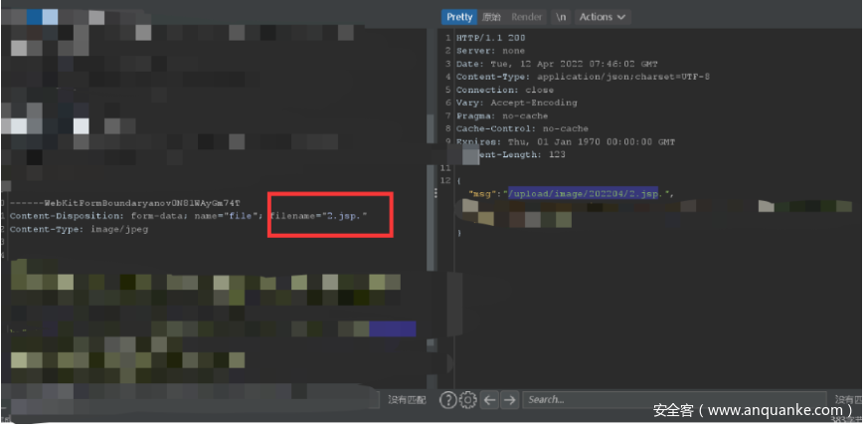This screenshot has width=868, height=429.
Task: Click the request panel 没有匹配 match status
Action: click(407, 399)
